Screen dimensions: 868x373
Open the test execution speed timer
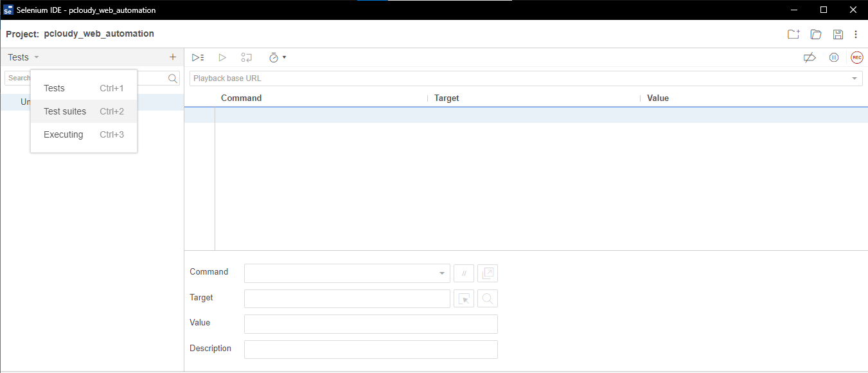[278, 57]
